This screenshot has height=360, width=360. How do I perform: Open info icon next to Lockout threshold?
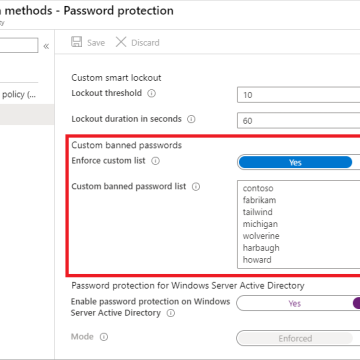tap(151, 93)
